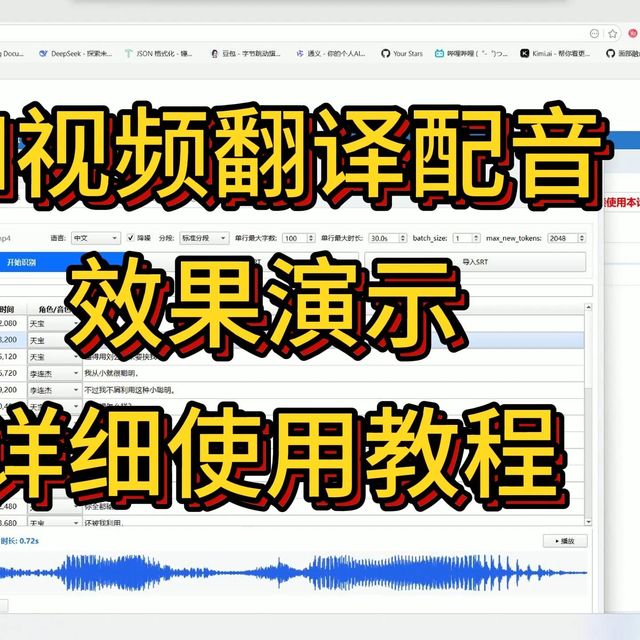The height and width of the screenshot is (640, 640).
Task: Adjust the max_new_tokens spinner showing 2048
Action: pos(567,238)
